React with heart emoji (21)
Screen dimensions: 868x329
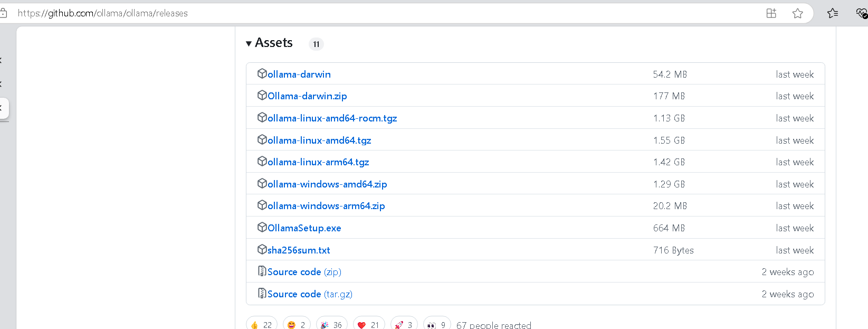pyautogui.click(x=369, y=324)
